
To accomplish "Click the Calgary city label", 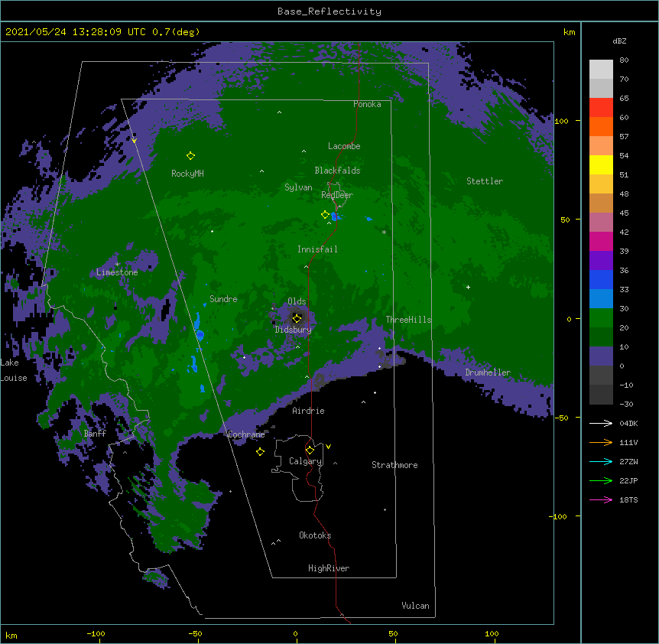I will click(305, 461).
